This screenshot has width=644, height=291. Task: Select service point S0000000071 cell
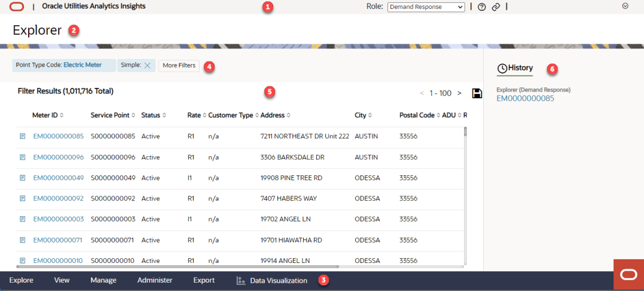(112, 240)
